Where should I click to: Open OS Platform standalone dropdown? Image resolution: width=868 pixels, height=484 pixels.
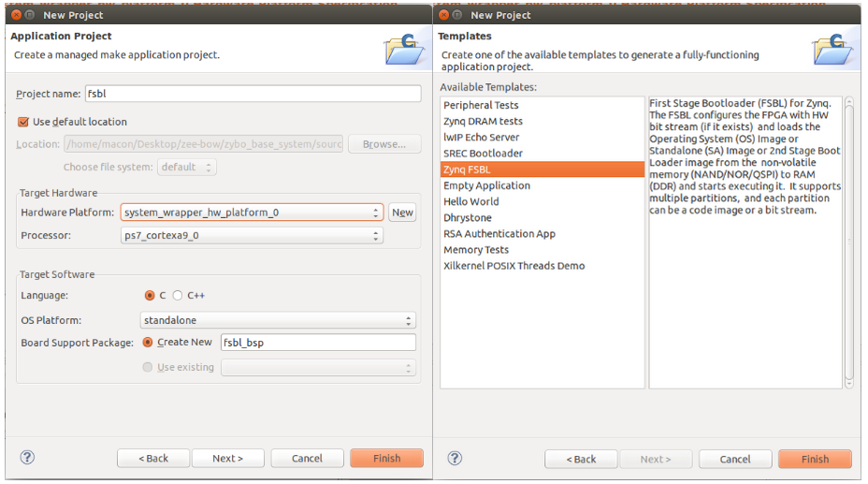[x=278, y=320]
